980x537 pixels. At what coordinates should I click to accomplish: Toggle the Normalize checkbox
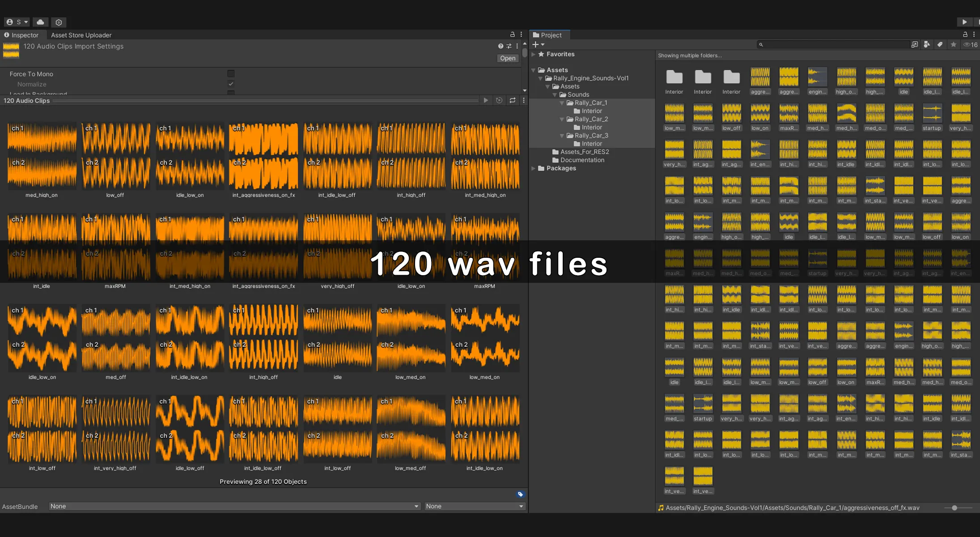[231, 84]
